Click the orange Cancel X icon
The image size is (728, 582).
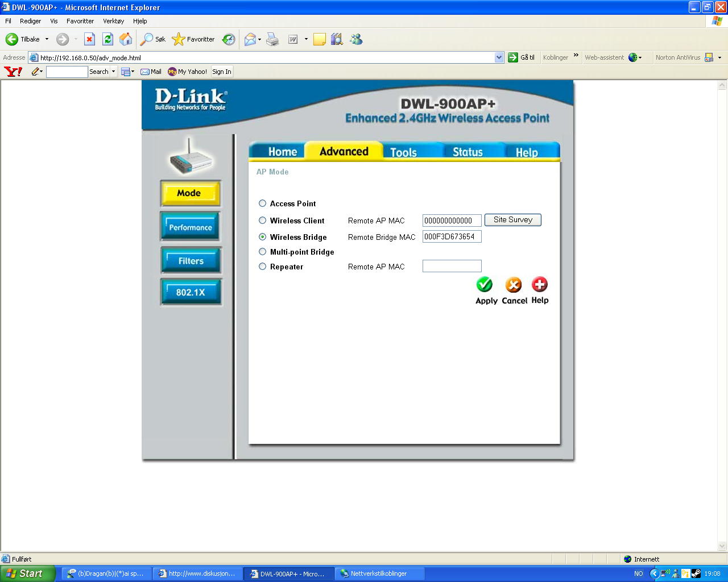coord(514,284)
